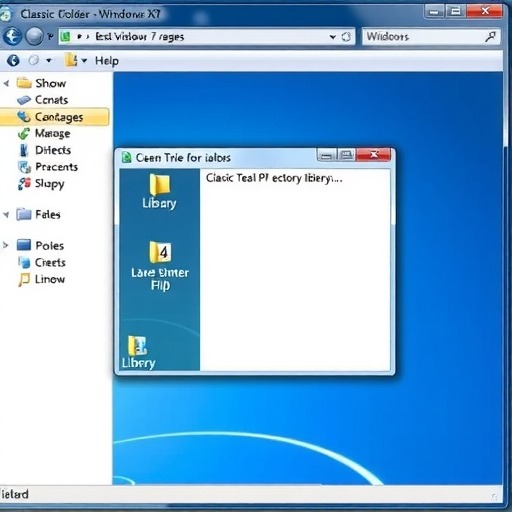Select 'Poles' in the sidebar
The image size is (512, 512).
point(50,246)
